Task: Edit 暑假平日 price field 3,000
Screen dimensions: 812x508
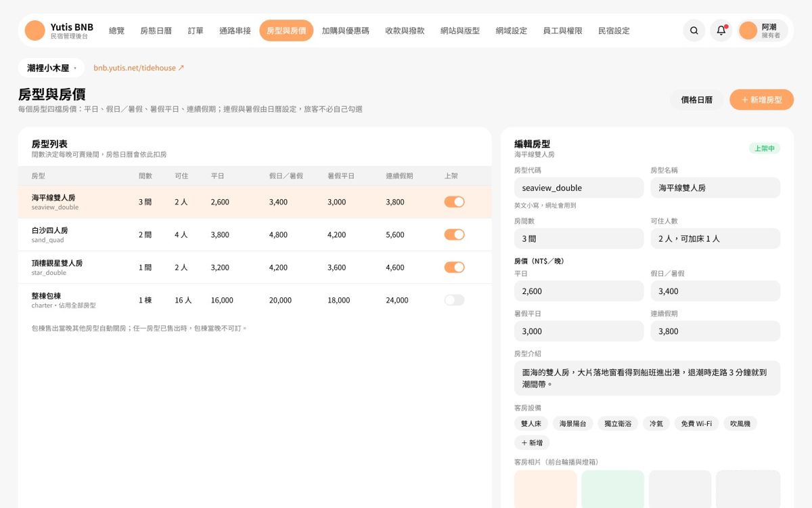Action: [x=579, y=331]
